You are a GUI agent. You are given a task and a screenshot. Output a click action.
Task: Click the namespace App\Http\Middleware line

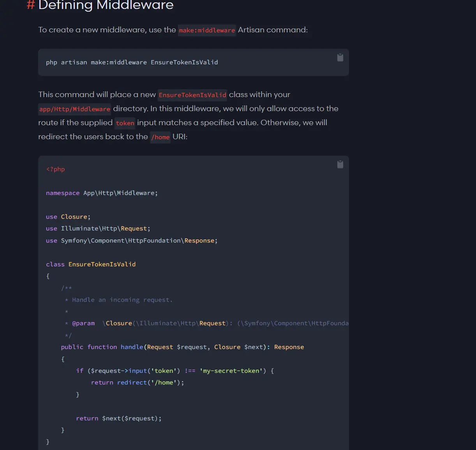pyautogui.click(x=102, y=193)
